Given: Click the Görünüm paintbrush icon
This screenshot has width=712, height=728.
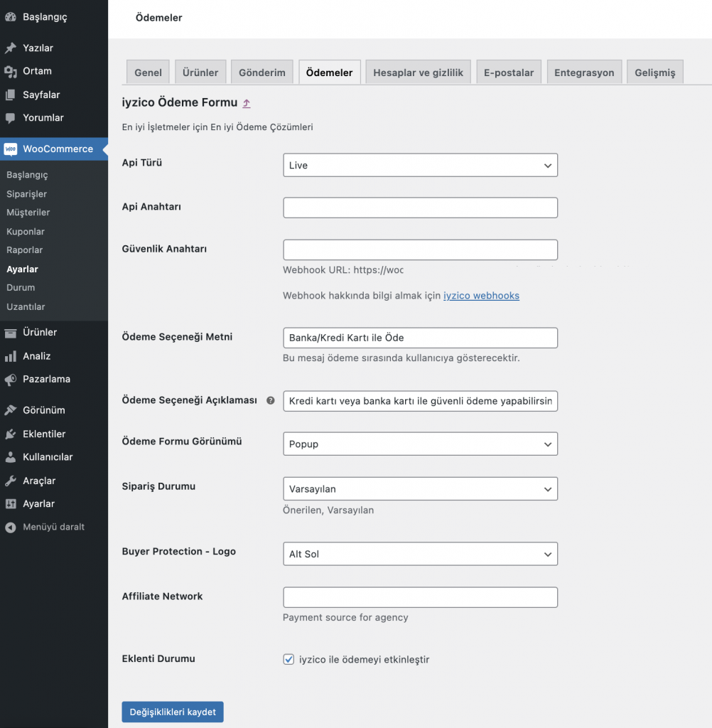Looking at the screenshot, I should tap(11, 410).
